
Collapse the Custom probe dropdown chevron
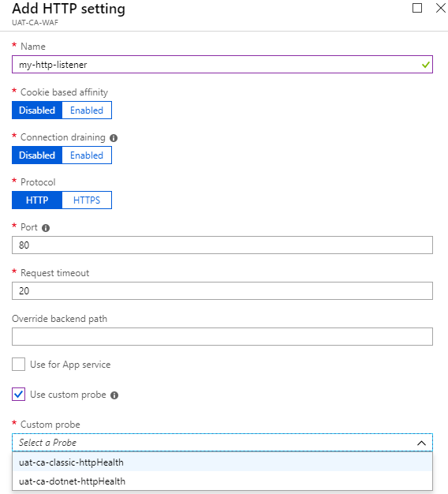point(421,443)
